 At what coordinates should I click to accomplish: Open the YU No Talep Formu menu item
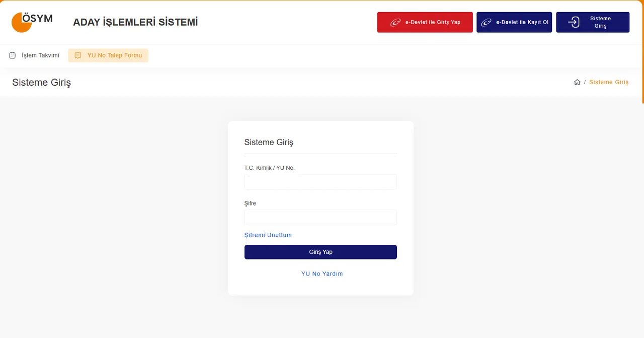(114, 55)
